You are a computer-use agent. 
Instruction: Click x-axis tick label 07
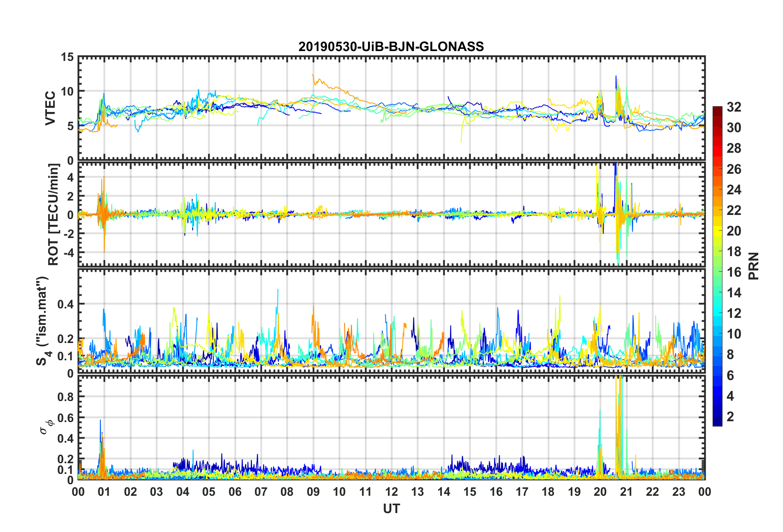(x=261, y=492)
